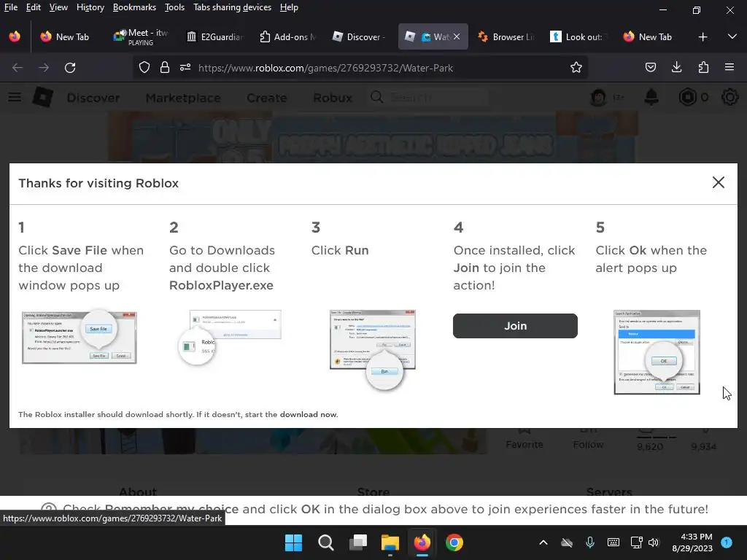
Task: Click the download now link
Action: (309, 414)
